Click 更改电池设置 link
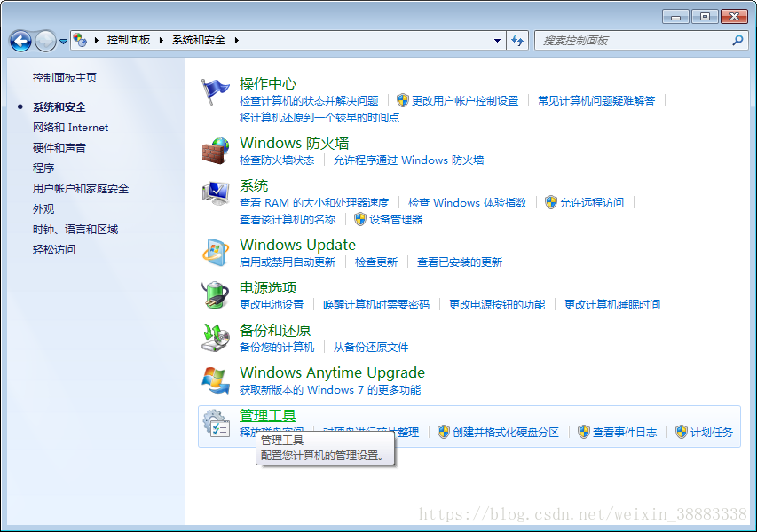The image size is (757, 532). (272, 305)
